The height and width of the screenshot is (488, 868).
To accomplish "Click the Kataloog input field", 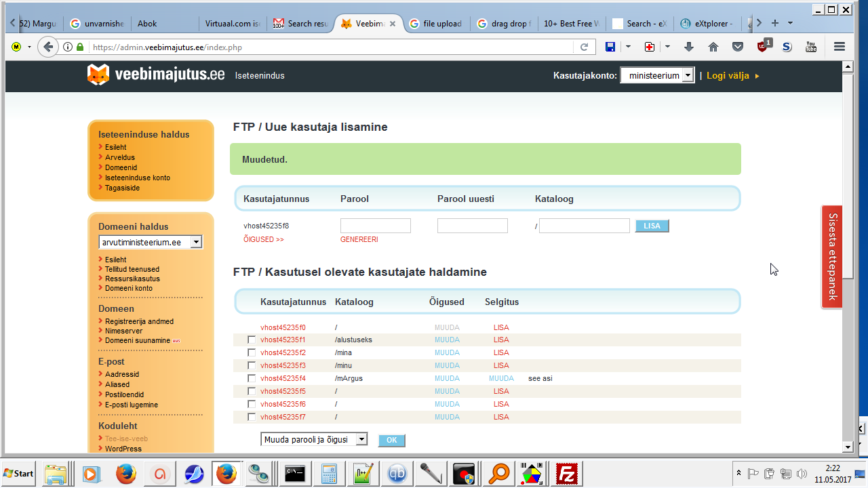I will 585,226.
